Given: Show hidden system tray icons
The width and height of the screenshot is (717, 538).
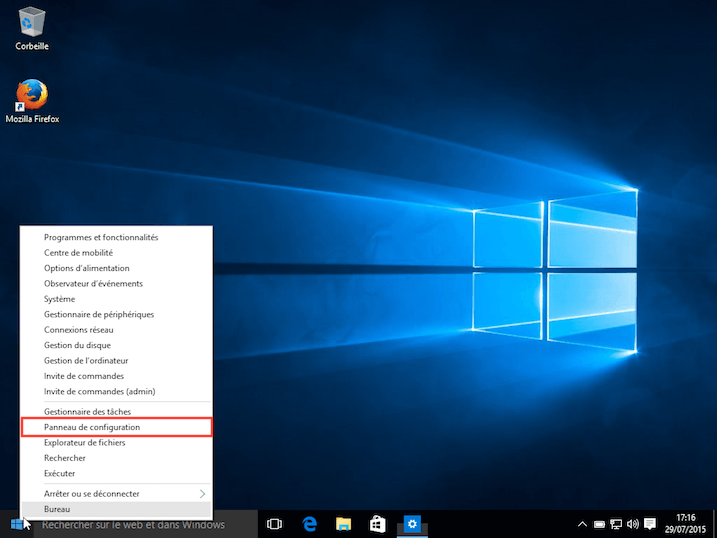Looking at the screenshot, I should coord(582,524).
